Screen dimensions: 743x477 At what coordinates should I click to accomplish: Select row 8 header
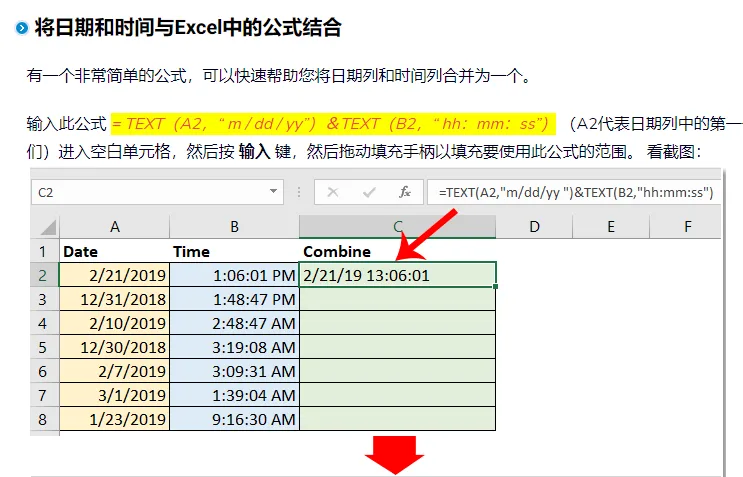(x=45, y=419)
